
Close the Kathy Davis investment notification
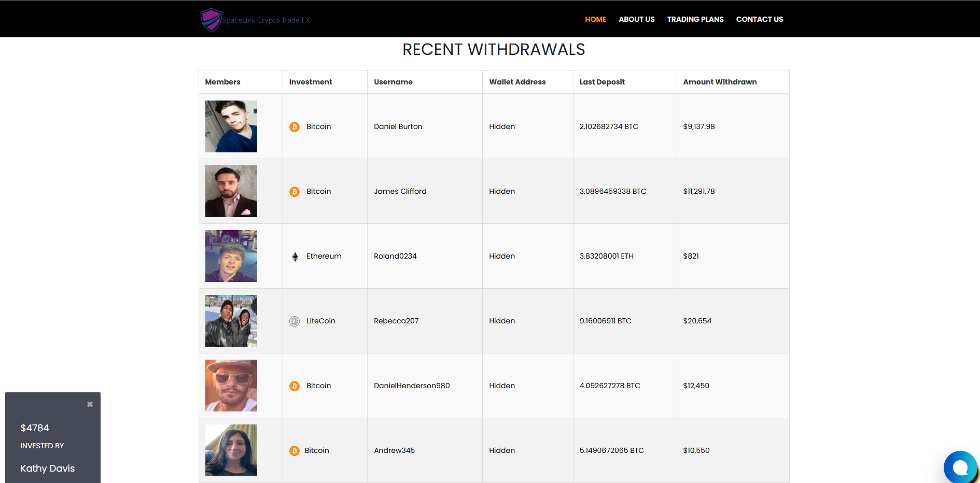coord(90,404)
